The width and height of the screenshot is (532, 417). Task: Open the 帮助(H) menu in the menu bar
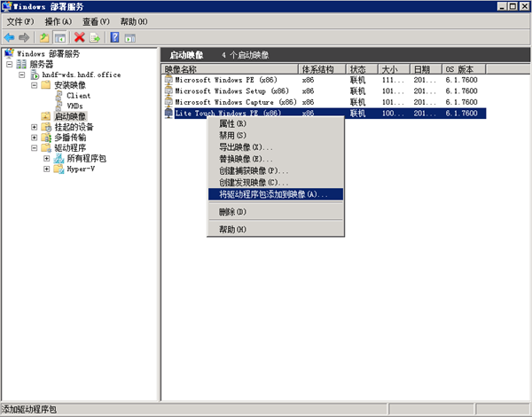(x=134, y=21)
